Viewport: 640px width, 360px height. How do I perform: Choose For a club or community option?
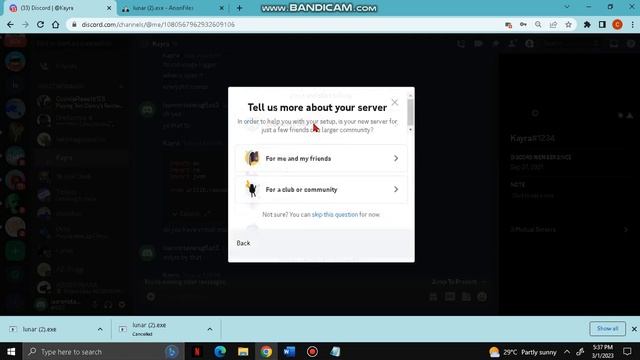pos(321,189)
